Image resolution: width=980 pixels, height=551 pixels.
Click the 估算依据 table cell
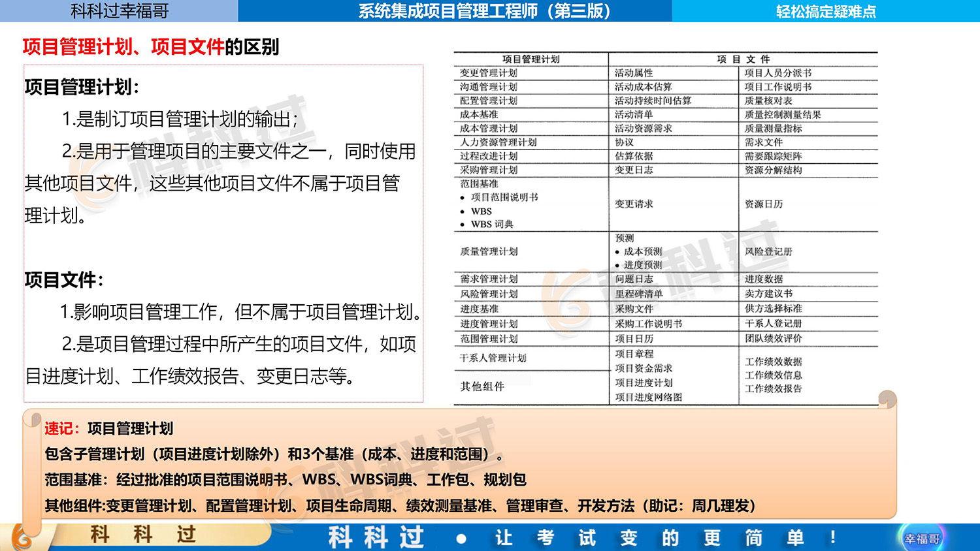pos(633,156)
